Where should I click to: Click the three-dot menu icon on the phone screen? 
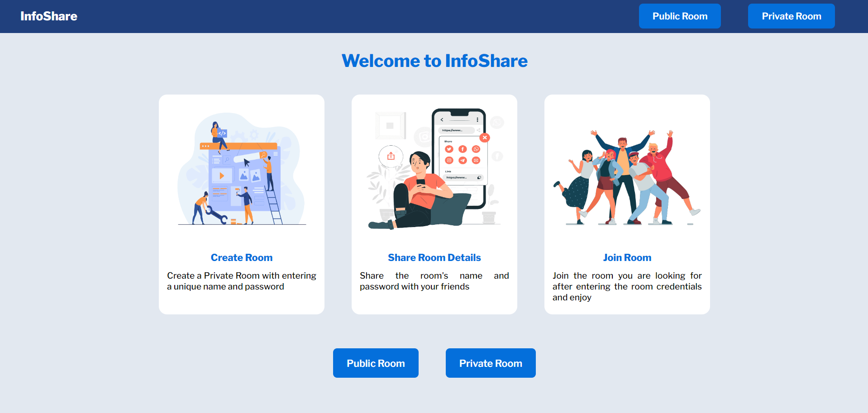pyautogui.click(x=477, y=120)
